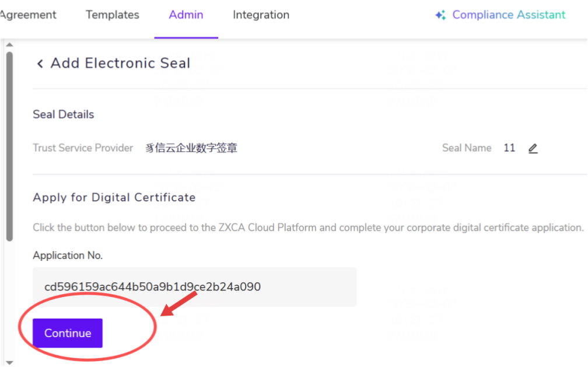Click the Add Electronic Seal page title
This screenshot has height=367, width=588.
(x=120, y=64)
